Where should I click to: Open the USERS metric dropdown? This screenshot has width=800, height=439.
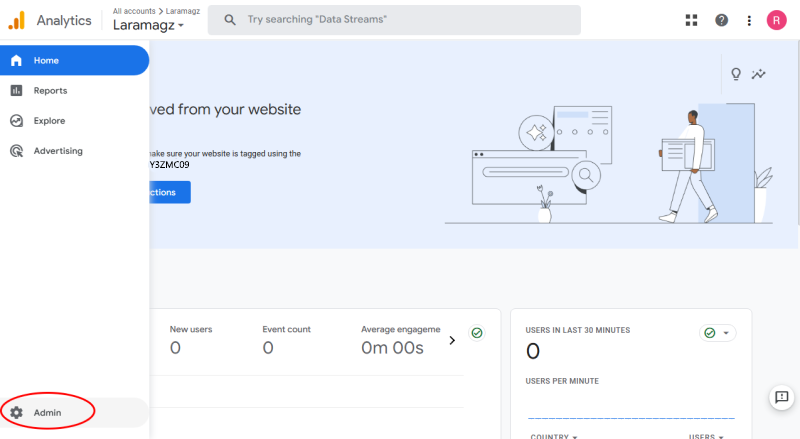point(706,436)
